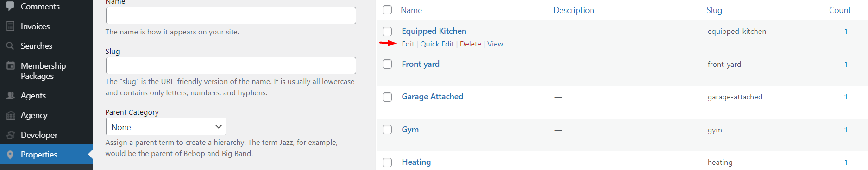868x170 pixels.
Task: Open the Parent Category dropdown
Action: pos(166,127)
